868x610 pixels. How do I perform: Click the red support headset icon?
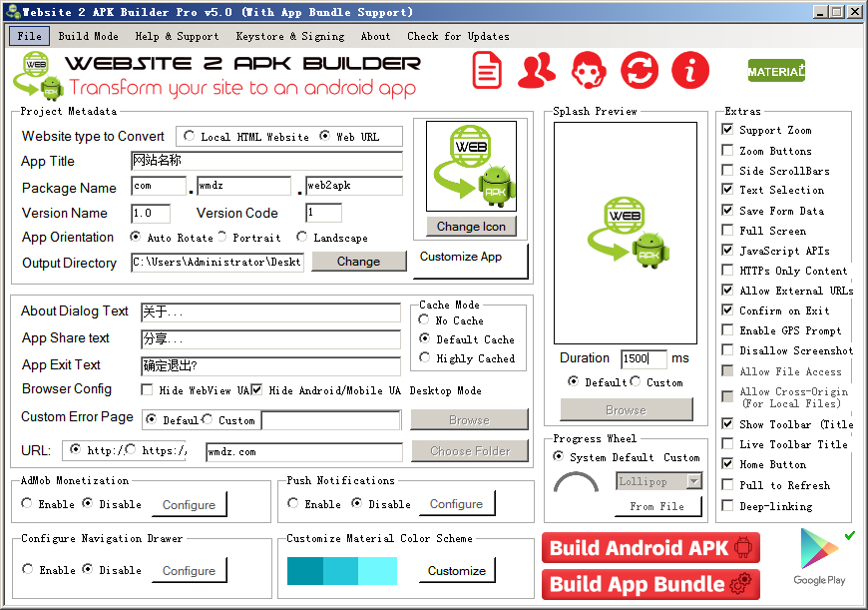(589, 70)
